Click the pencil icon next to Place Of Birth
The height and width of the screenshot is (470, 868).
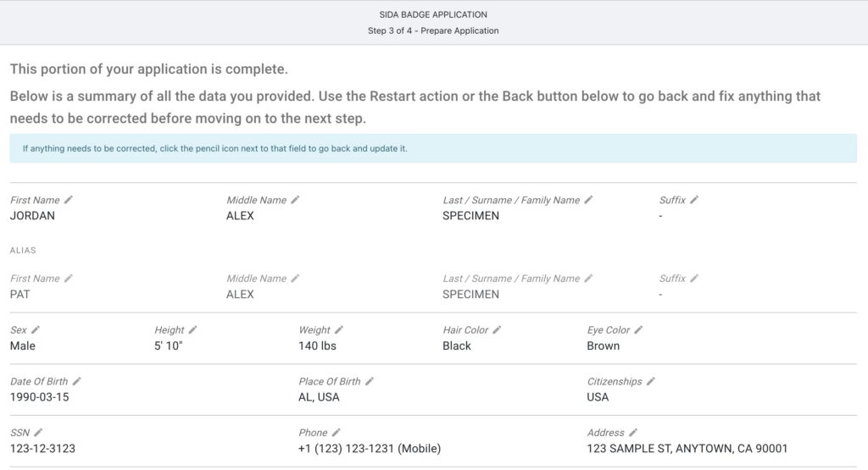click(x=370, y=381)
